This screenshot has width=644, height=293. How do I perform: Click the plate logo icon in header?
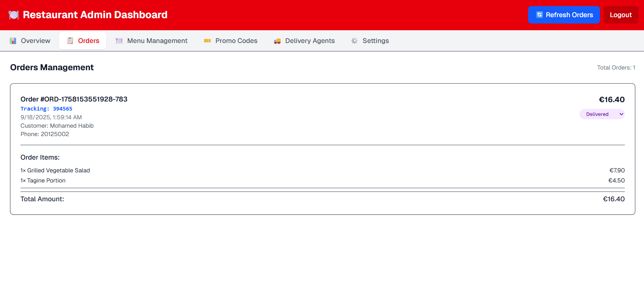pos(13,15)
